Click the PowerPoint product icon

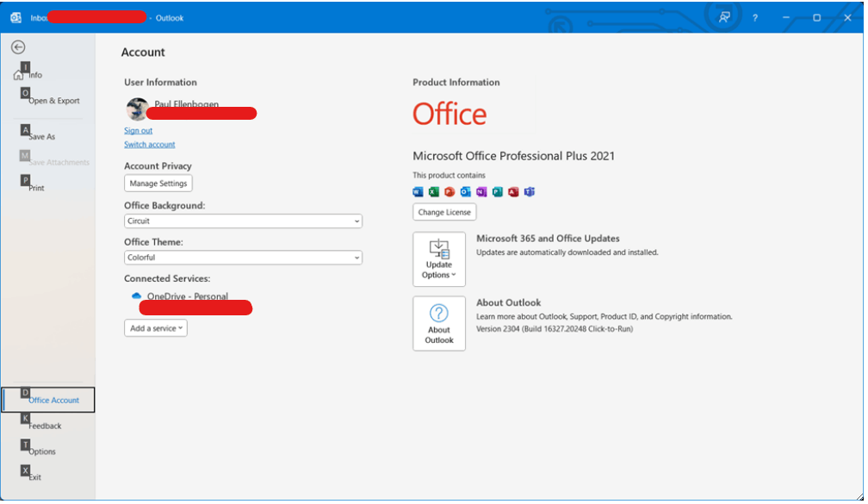pos(449,192)
